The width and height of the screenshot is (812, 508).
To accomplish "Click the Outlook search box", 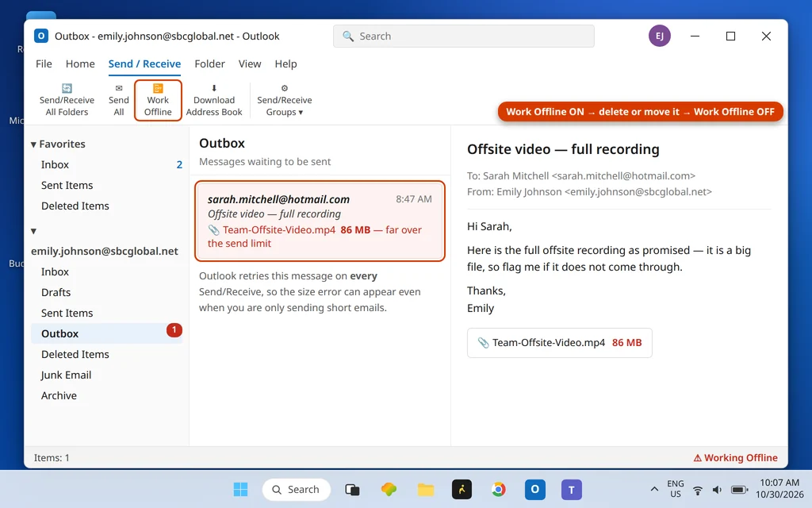I will tap(463, 37).
